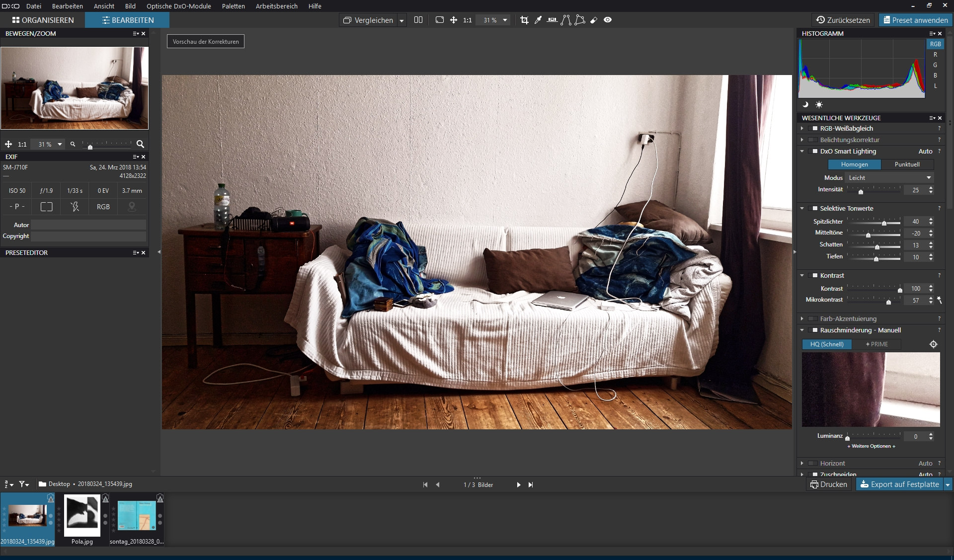Open the Modus Leicht dropdown
This screenshot has width=954, height=560.
pos(889,178)
